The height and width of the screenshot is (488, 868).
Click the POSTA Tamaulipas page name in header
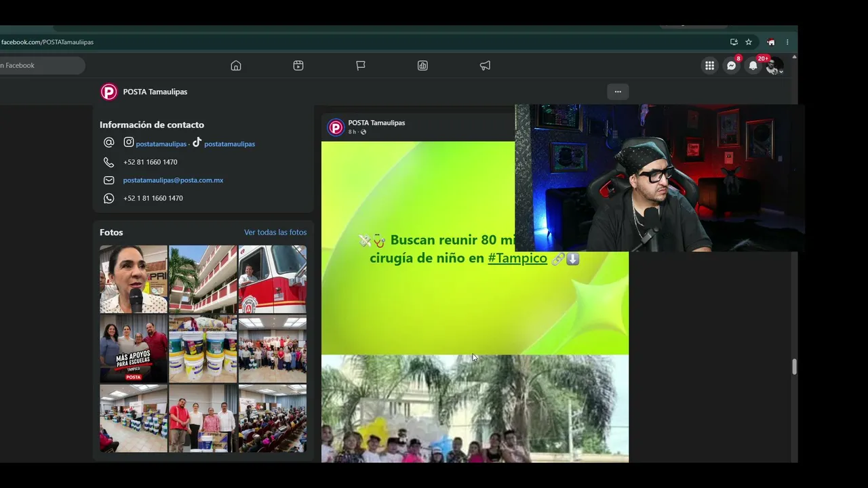click(x=155, y=91)
